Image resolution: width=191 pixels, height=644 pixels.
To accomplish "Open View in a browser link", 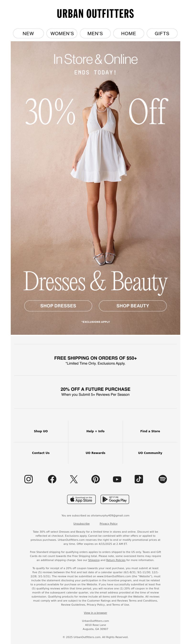I will pos(95,613).
